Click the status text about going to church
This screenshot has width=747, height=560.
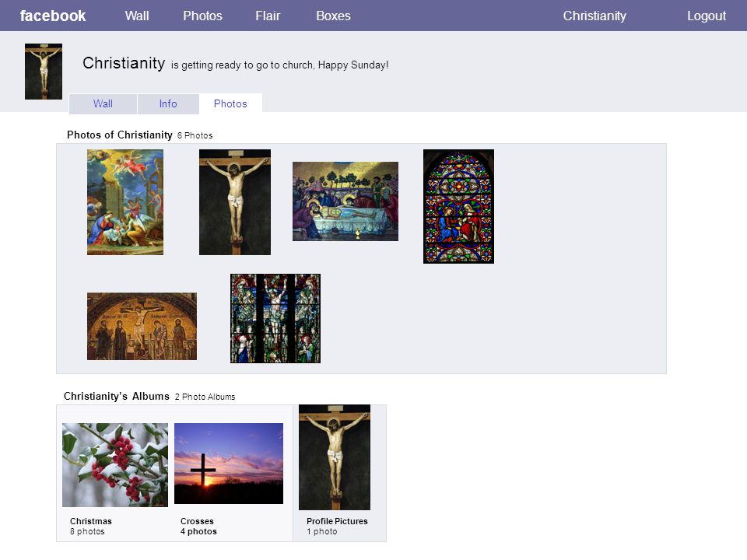(x=279, y=65)
